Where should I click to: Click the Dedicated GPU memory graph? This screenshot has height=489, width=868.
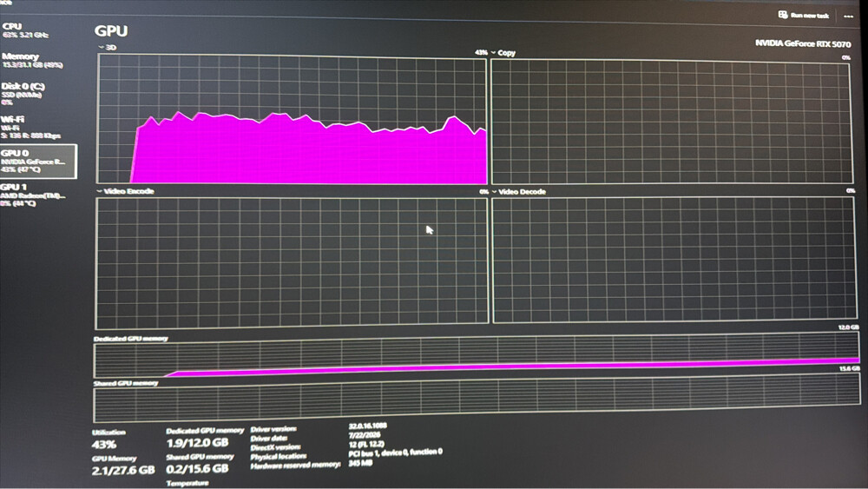(x=477, y=355)
